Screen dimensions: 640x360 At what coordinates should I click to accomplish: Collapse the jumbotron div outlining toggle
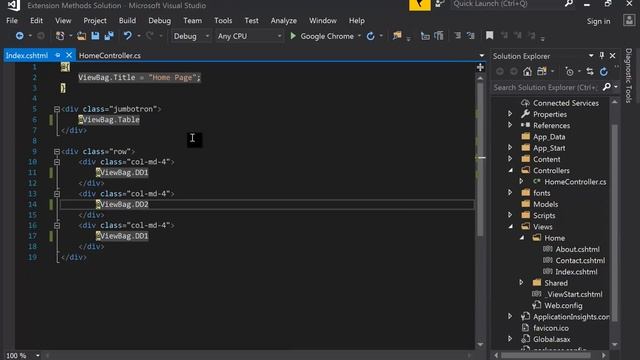(57, 109)
